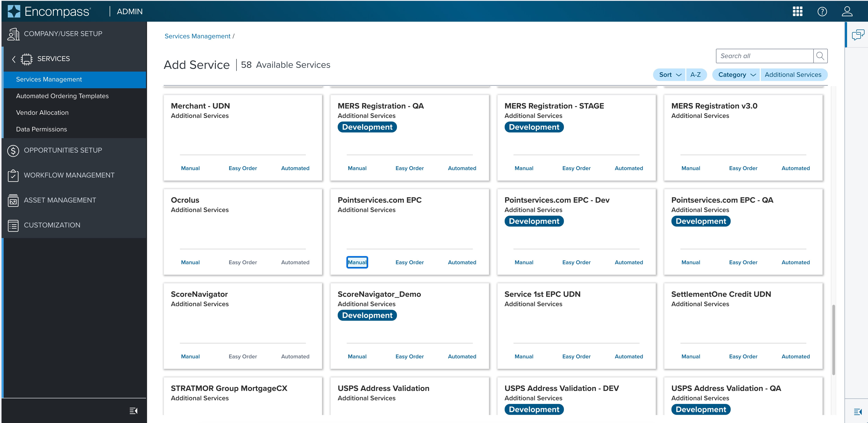Open Services Management breadcrumb link
868x423 pixels.
click(197, 36)
